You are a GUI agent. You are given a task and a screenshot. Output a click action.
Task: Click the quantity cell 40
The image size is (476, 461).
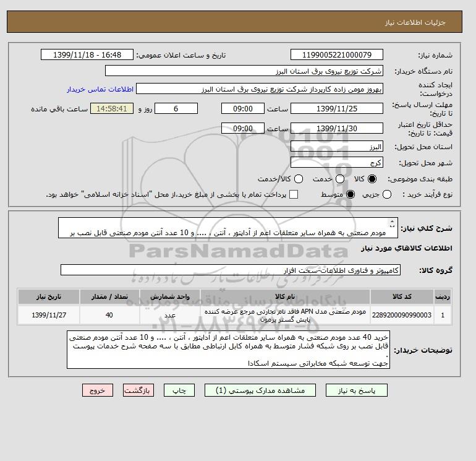(x=109, y=316)
